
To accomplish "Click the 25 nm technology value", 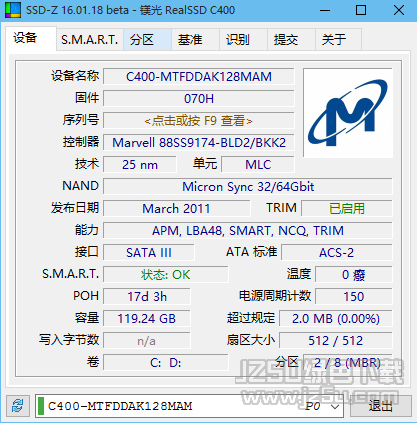I will [140, 164].
